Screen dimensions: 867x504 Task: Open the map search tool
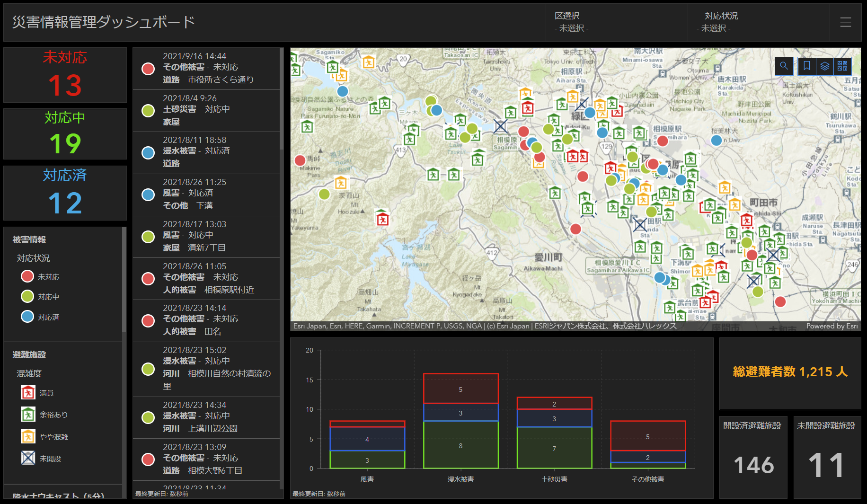click(x=784, y=66)
